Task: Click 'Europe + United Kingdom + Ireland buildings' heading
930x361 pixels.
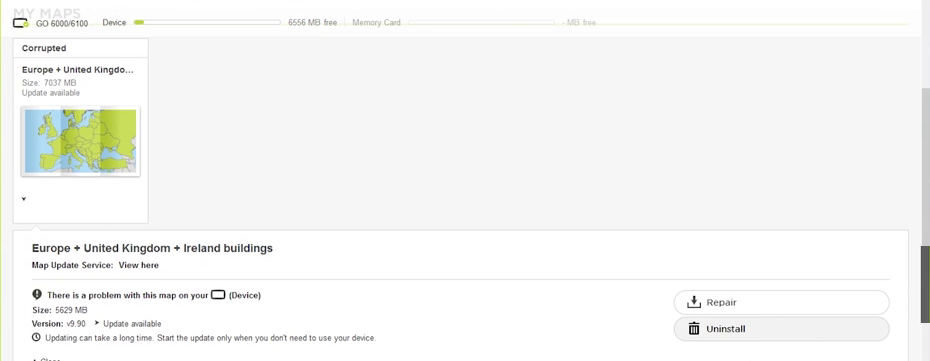Action: [152, 248]
